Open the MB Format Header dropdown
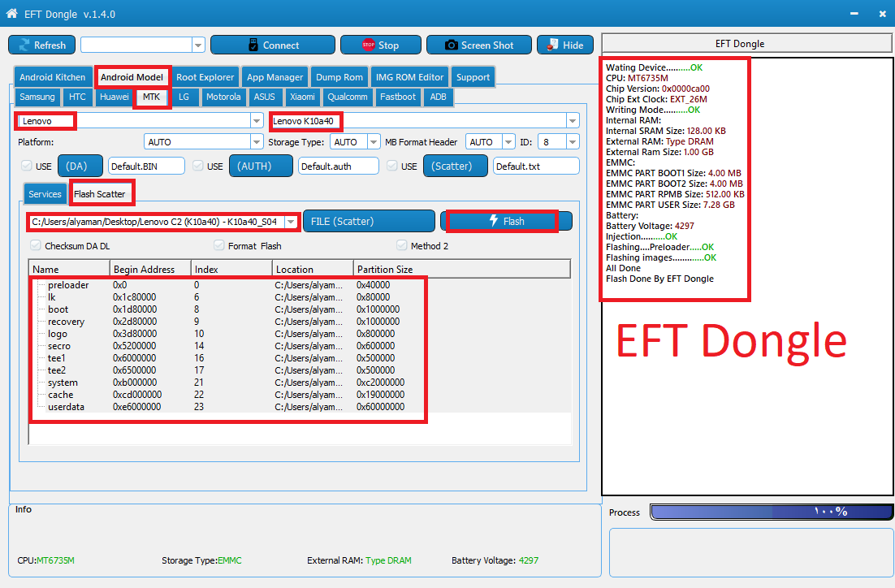This screenshot has width=895, height=588. tap(508, 141)
